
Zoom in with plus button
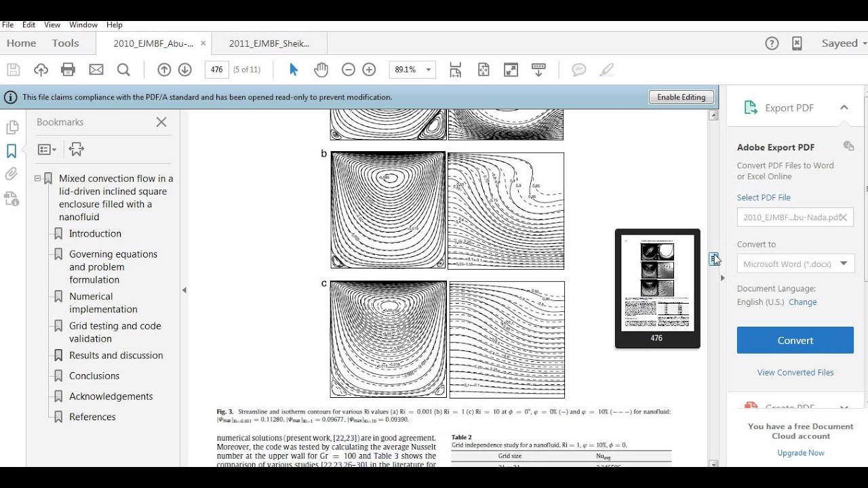coord(369,69)
